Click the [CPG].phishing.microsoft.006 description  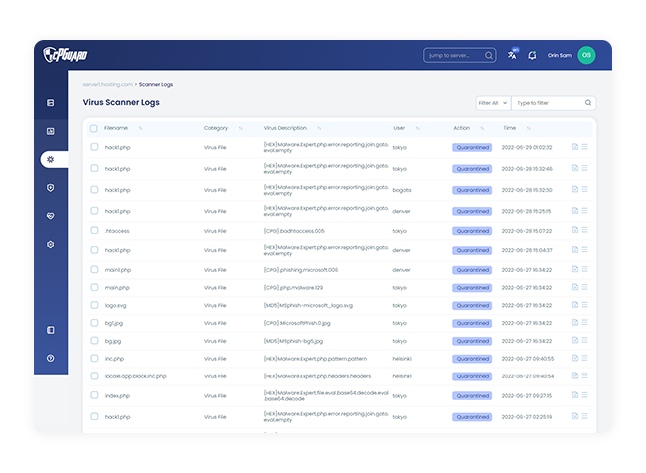tap(301, 270)
